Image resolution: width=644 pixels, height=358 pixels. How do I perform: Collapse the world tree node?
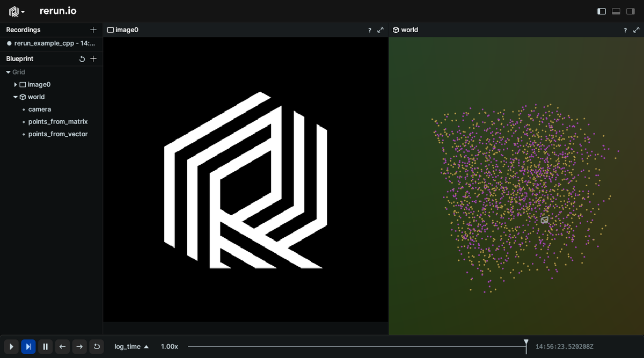(x=16, y=97)
